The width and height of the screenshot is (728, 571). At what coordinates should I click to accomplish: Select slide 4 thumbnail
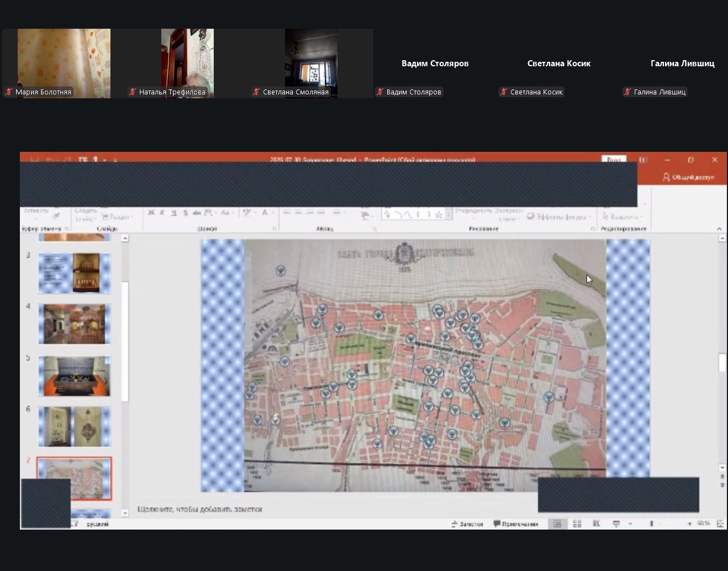[75, 324]
